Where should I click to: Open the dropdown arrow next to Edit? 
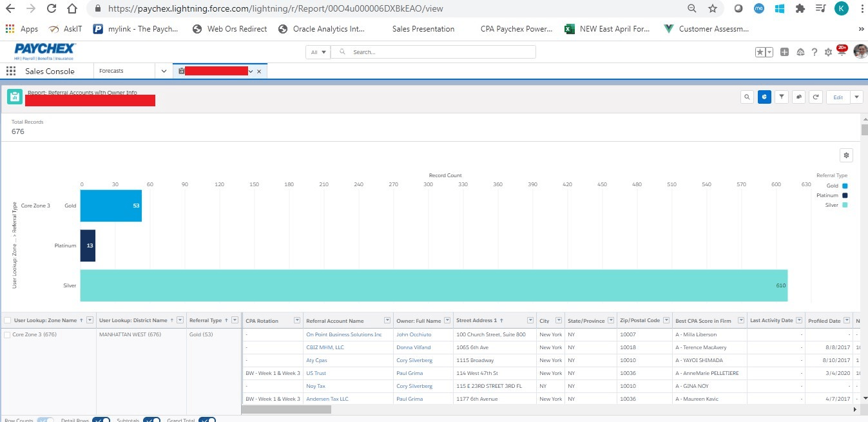click(856, 97)
